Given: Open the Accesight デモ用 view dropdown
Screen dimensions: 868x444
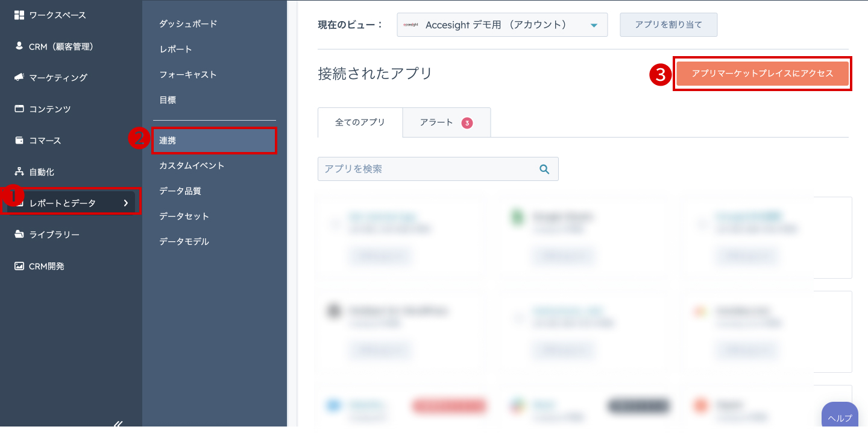Looking at the screenshot, I should 502,25.
